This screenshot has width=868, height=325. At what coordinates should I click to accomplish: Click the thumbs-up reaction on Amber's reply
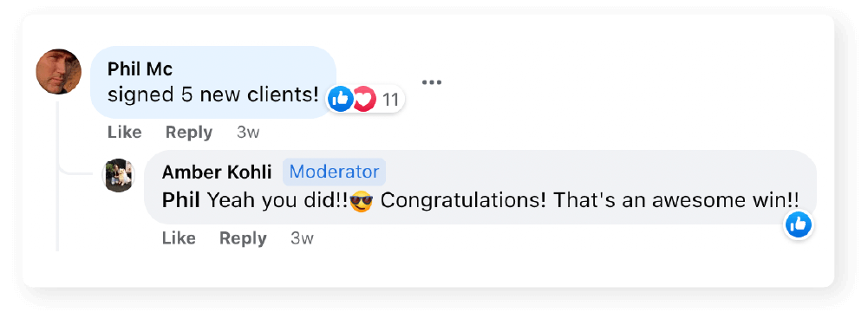point(799,224)
